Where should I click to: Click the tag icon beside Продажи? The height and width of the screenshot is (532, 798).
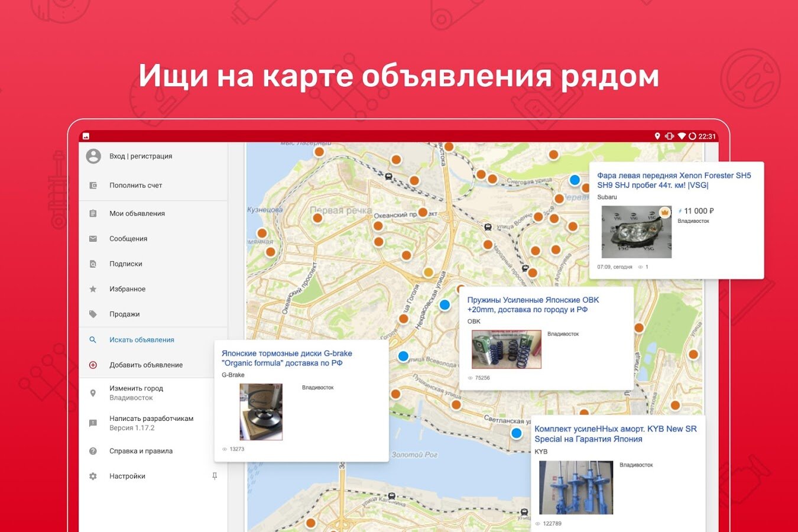[93, 314]
